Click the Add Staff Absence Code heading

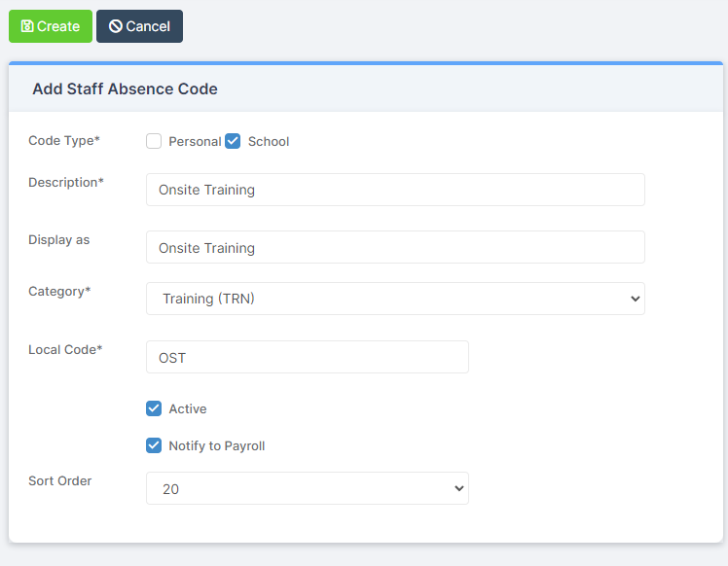pyautogui.click(x=125, y=88)
